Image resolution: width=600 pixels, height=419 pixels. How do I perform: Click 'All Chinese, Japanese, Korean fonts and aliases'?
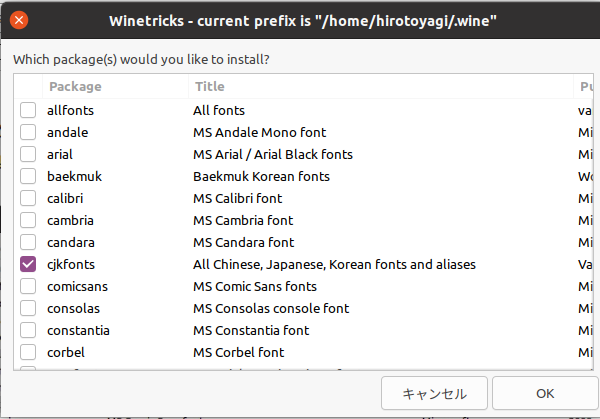[x=334, y=264]
